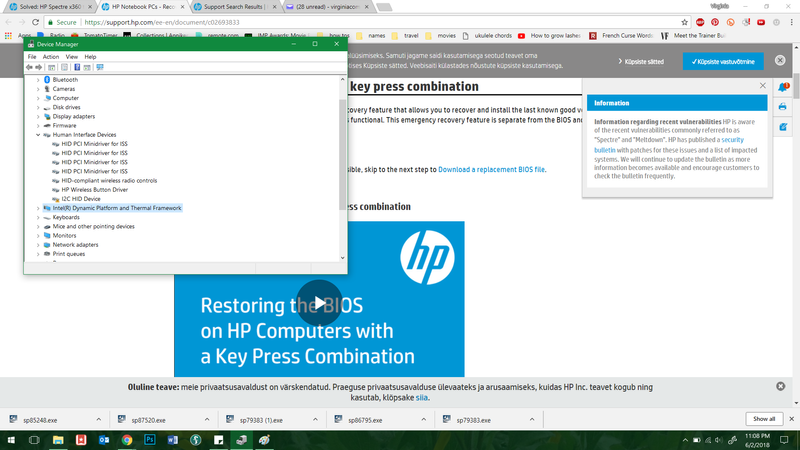800x450 pixels.
Task: Click the HP notifications bell icon
Action: pyautogui.click(x=783, y=86)
